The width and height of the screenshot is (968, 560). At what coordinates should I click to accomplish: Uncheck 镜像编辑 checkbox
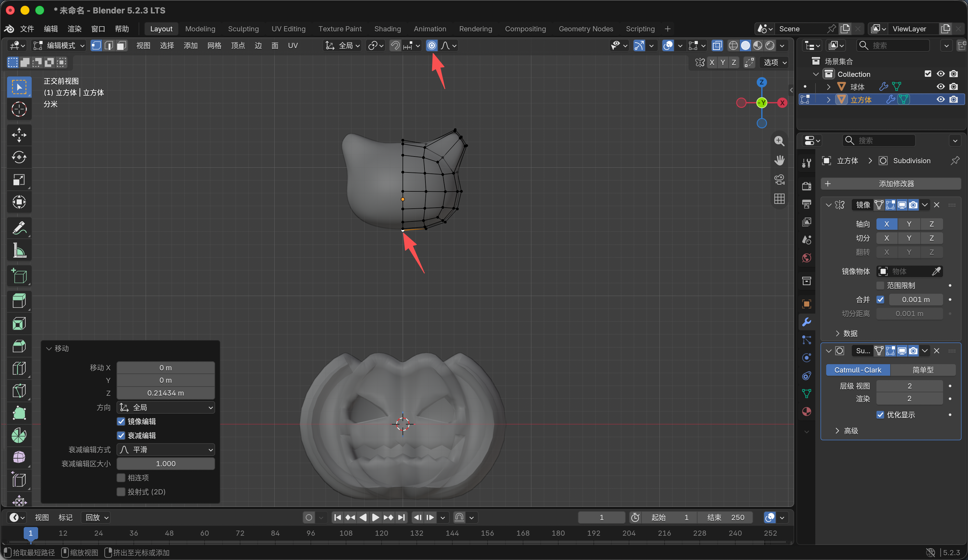121,421
